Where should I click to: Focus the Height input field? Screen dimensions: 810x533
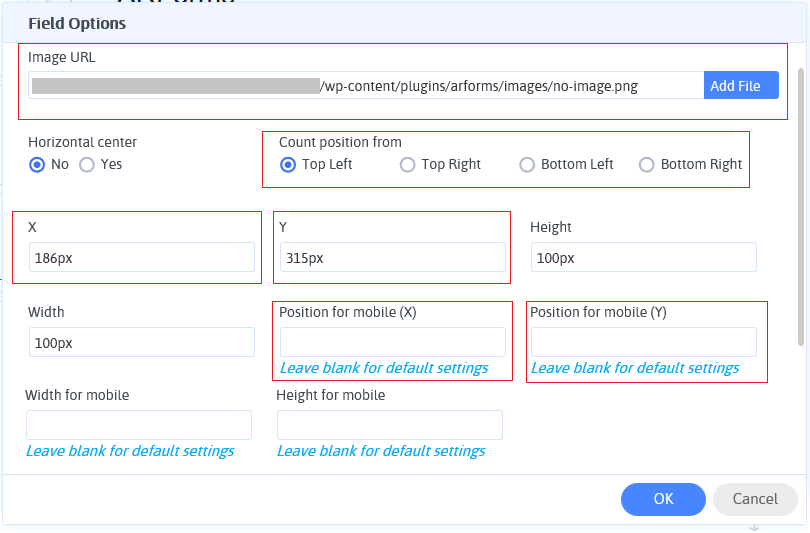642,257
